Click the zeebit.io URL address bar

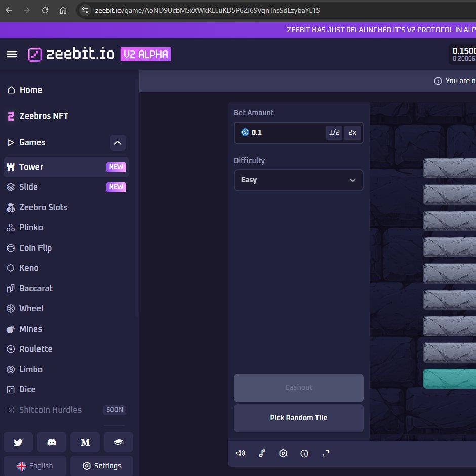click(207, 10)
